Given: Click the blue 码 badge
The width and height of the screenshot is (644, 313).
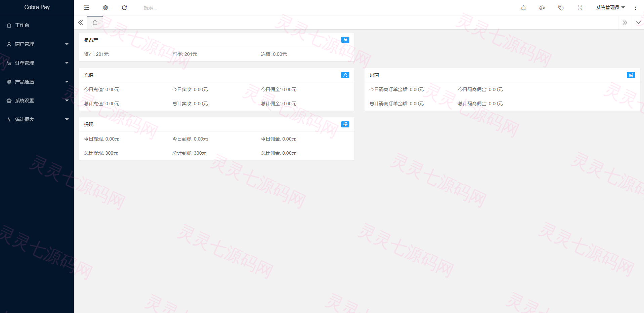Looking at the screenshot, I should click(631, 75).
